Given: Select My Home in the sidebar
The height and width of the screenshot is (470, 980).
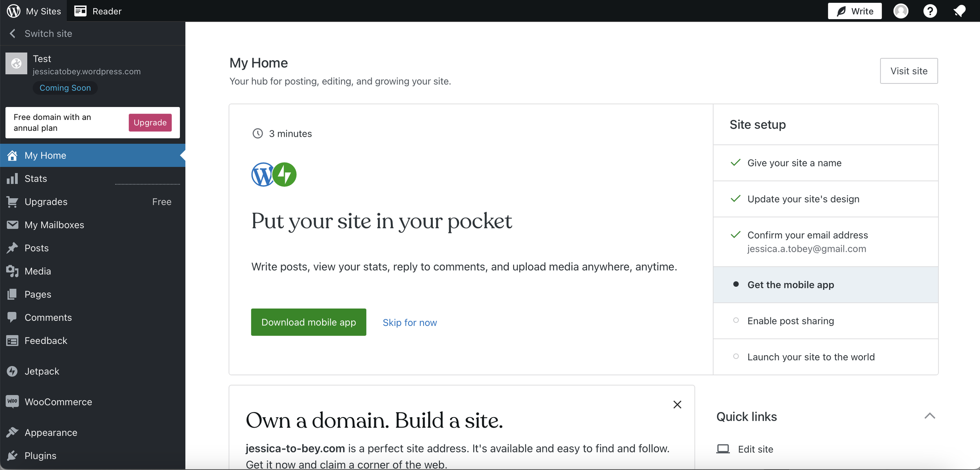Looking at the screenshot, I should (93, 155).
